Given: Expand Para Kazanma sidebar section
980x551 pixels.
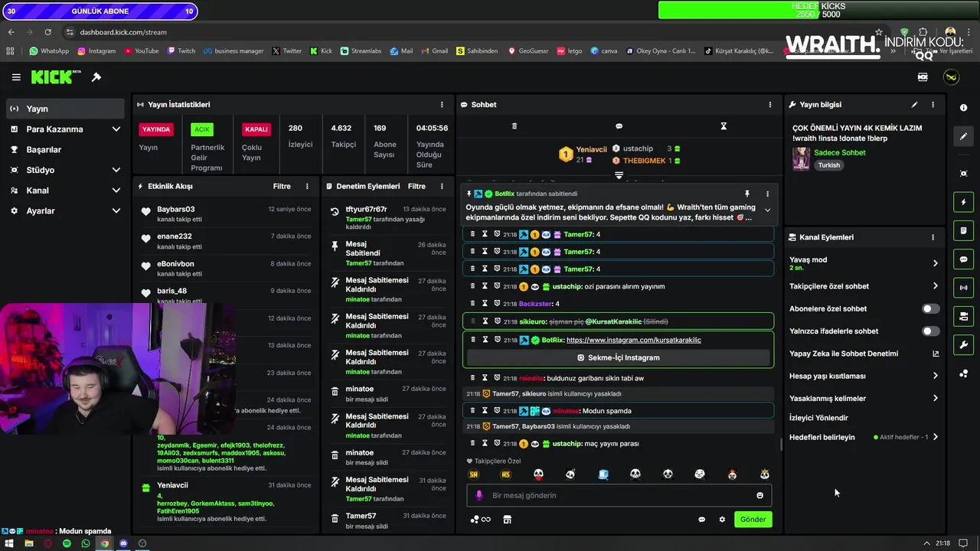Looking at the screenshot, I should 116,129.
